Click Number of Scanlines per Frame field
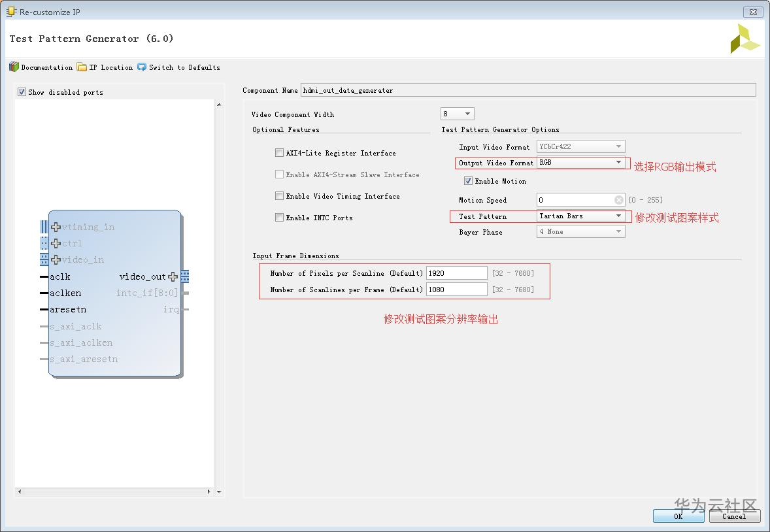This screenshot has width=770, height=532. coord(457,290)
